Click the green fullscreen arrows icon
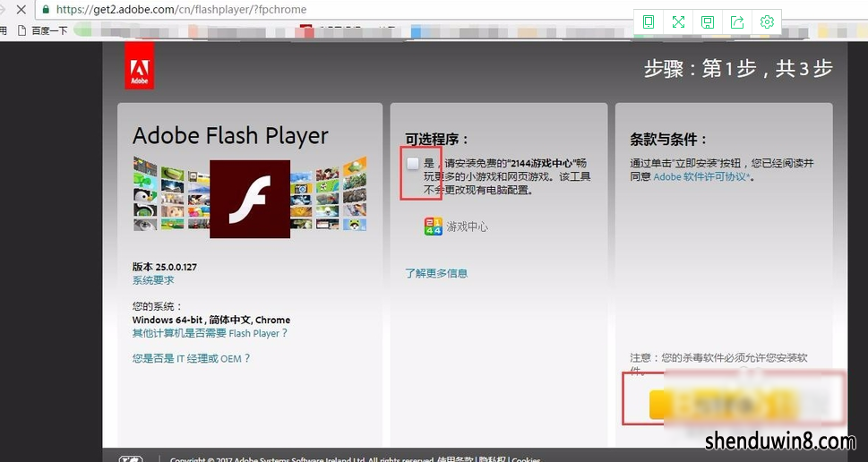 (678, 22)
